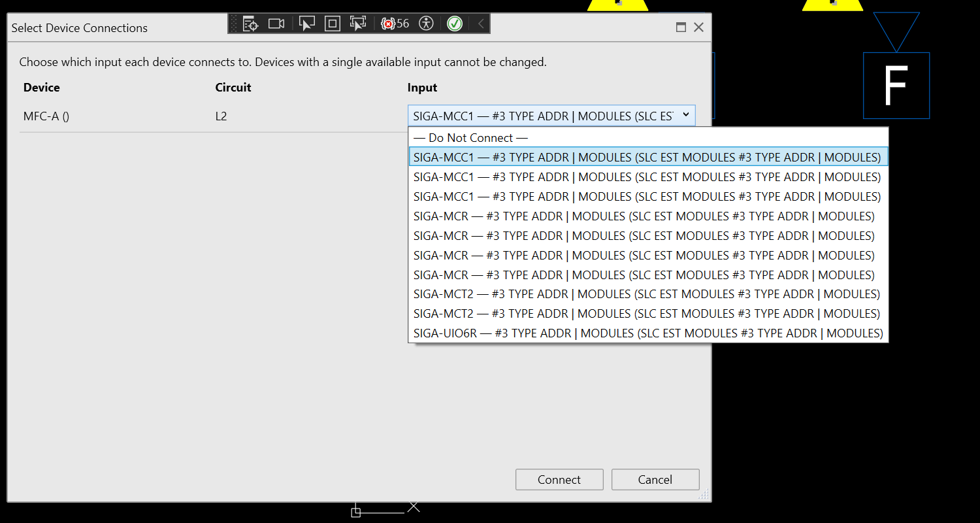
Task: Collapse the debug toolbar with left chevron
Action: [481, 24]
